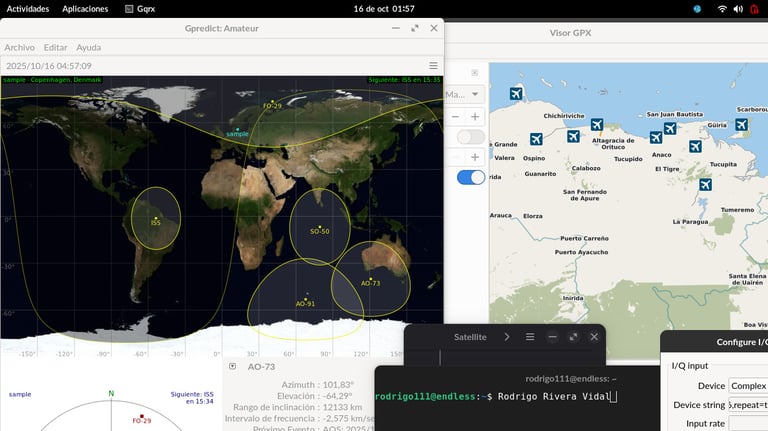Image resolution: width=768 pixels, height=431 pixels.
Task: Open the AO-73 satellite selector dropdown arrow
Action: [x=233, y=366]
